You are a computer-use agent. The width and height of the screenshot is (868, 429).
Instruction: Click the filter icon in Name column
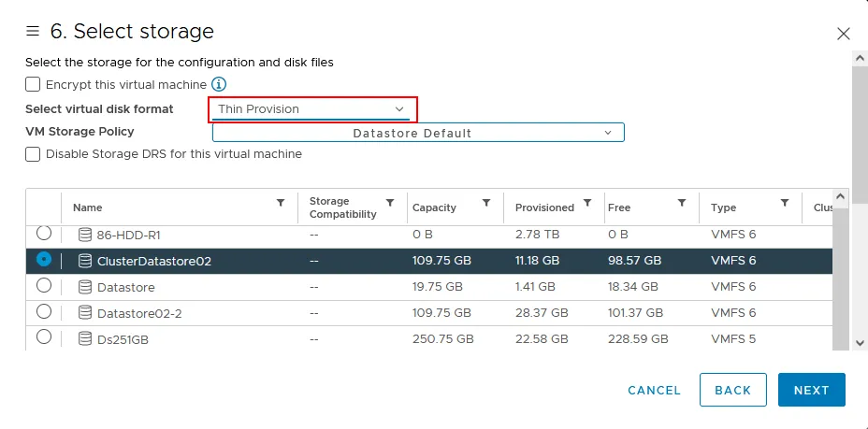(281, 203)
